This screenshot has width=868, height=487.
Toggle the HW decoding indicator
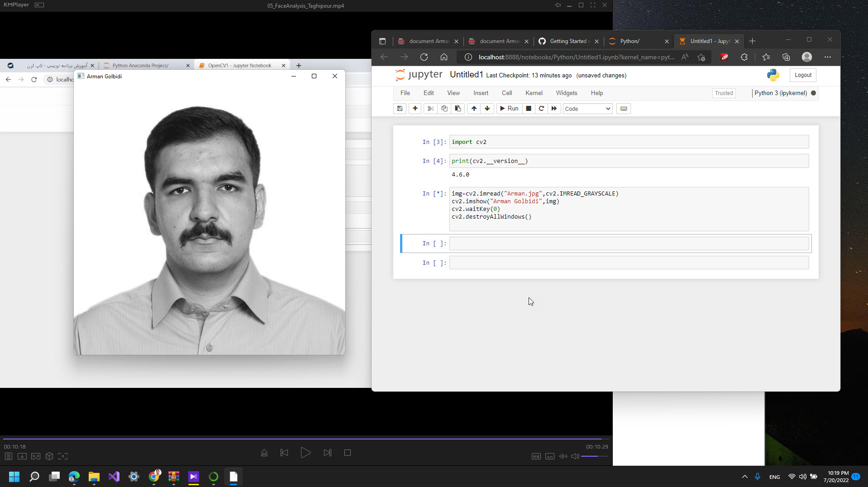click(536, 456)
